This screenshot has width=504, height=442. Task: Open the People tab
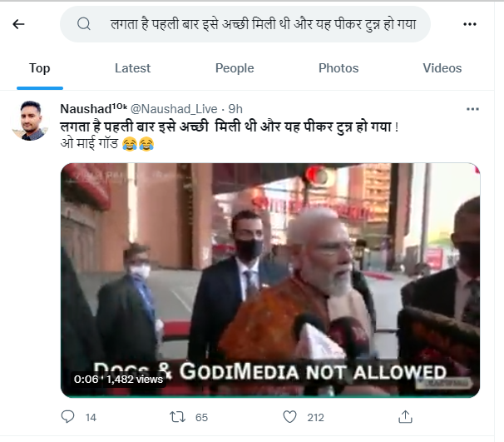[x=235, y=68]
